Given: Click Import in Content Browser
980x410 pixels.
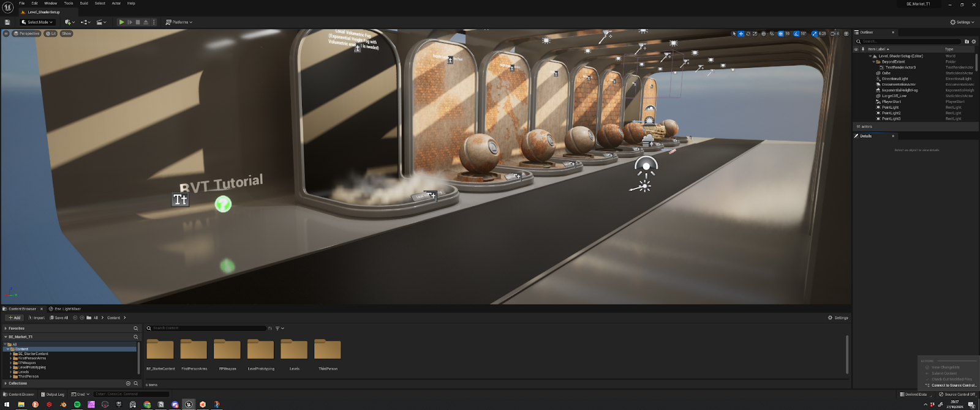Looking at the screenshot, I should pos(36,318).
